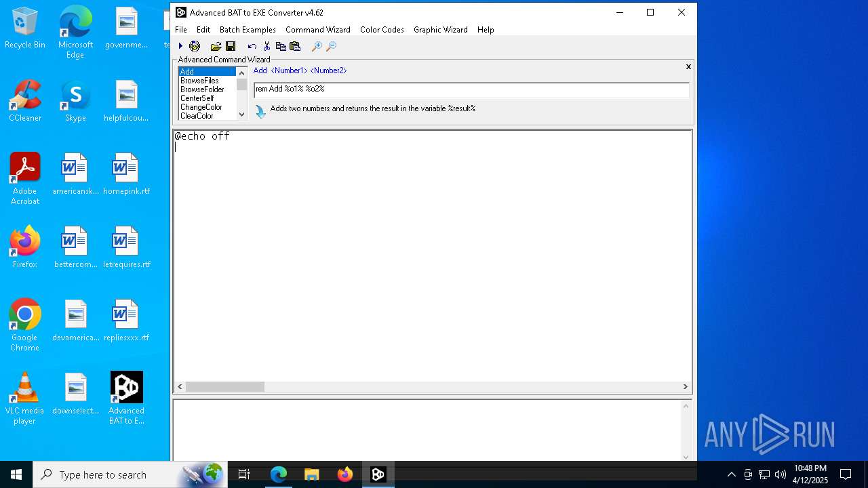The height and width of the screenshot is (488, 868).
Task: Show hidden system tray icons
Action: 731,474
